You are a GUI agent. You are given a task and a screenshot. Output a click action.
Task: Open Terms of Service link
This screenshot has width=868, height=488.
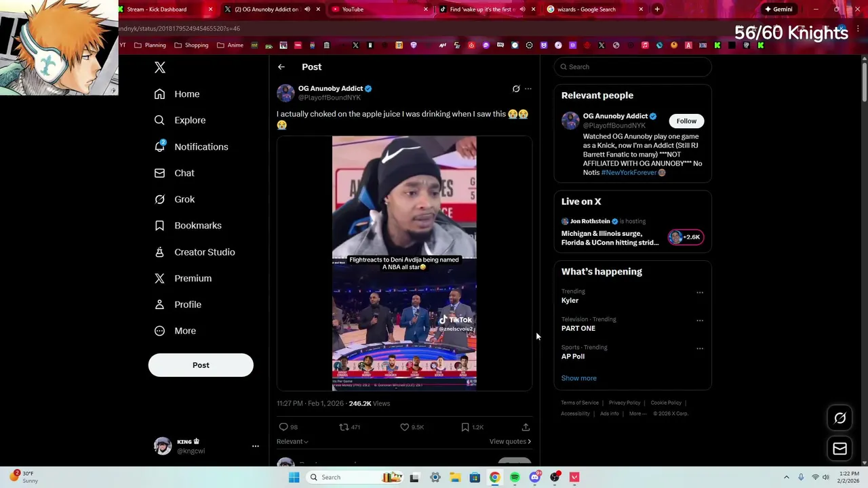[x=580, y=403]
